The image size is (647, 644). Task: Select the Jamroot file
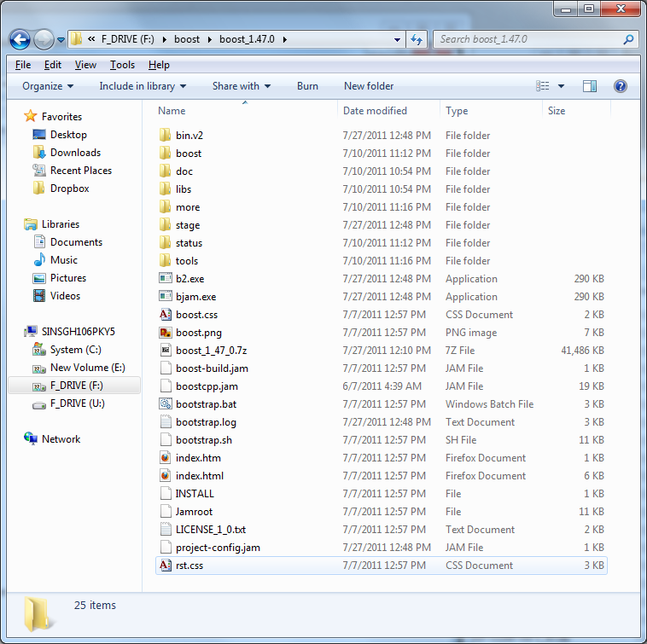(x=382, y=512)
